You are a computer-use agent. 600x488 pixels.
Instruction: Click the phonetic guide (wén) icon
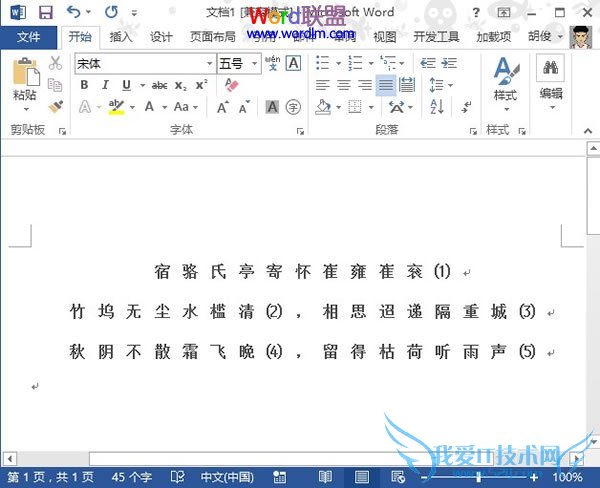[x=272, y=63]
